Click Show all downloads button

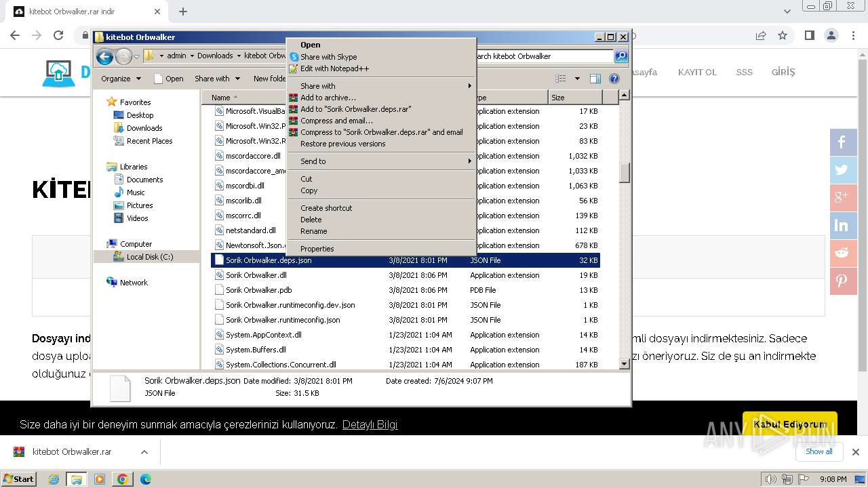pyautogui.click(x=819, y=451)
